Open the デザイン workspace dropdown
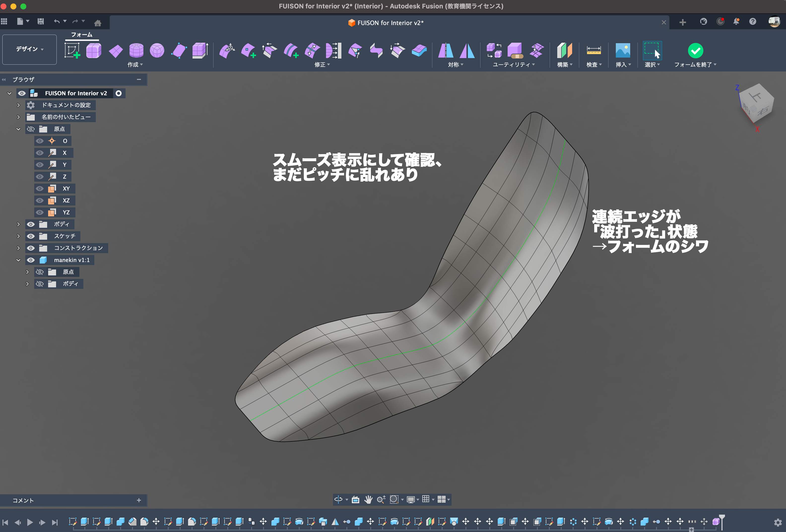Viewport: 786px width, 532px height. pos(30,49)
